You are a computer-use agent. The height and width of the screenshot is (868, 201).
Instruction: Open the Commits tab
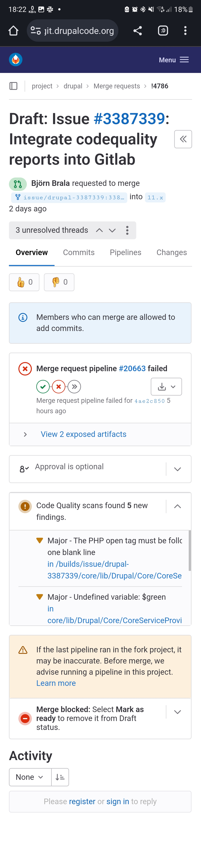(79, 252)
